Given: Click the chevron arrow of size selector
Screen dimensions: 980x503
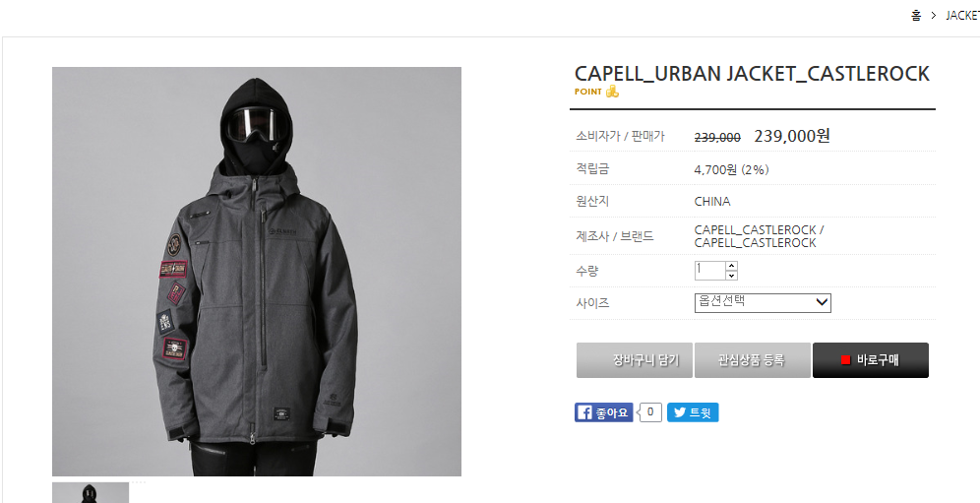Looking at the screenshot, I should click(x=823, y=303).
